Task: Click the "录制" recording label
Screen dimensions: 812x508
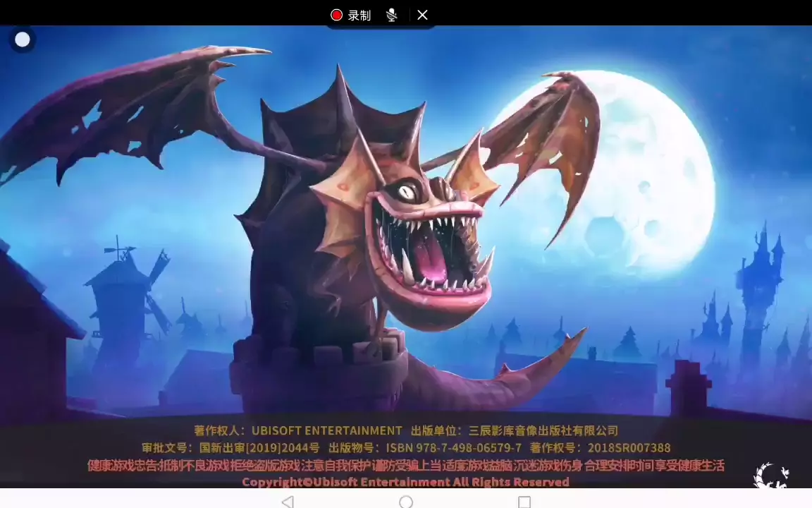Action: [359, 16]
